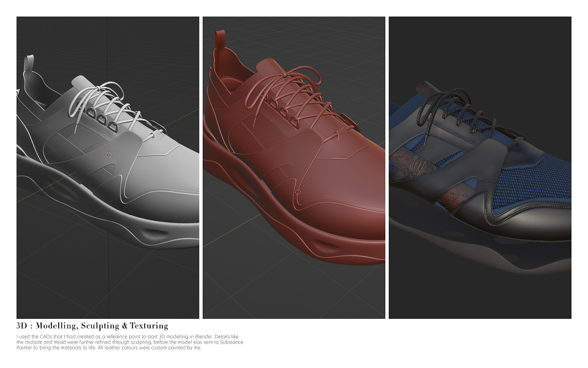Open the textured blue mesh shoe render
This screenshot has height=368, width=588.
[480, 167]
